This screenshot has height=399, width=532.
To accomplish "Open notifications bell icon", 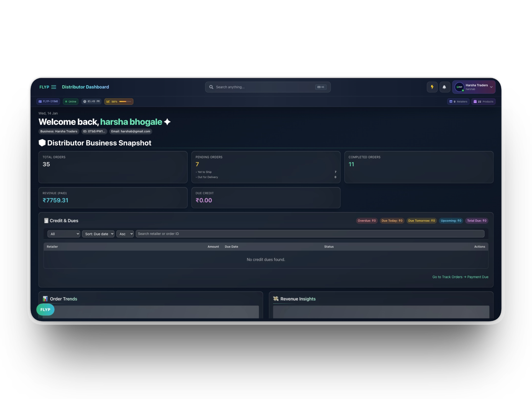I will coord(444,87).
